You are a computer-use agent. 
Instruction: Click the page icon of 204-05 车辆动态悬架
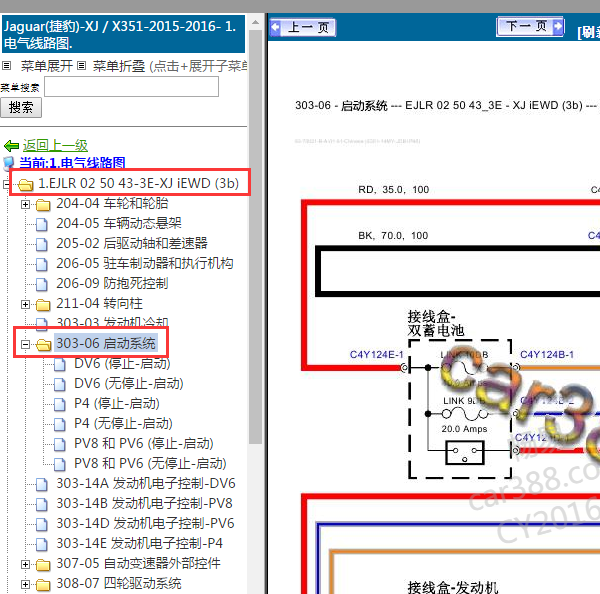coord(42,225)
